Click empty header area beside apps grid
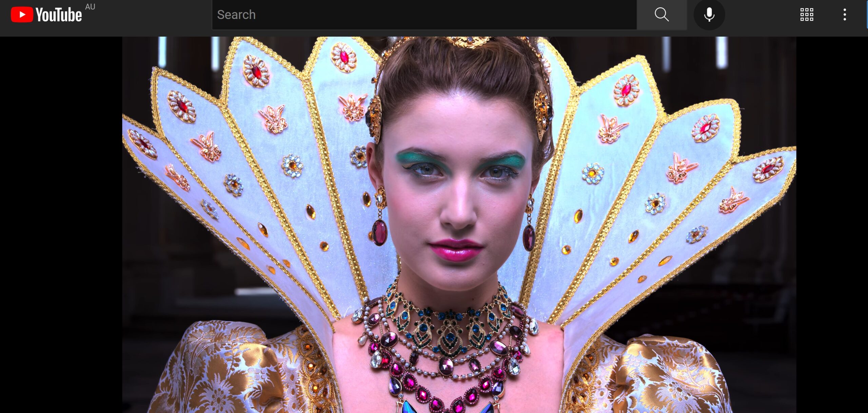868x413 pixels. (x=763, y=15)
